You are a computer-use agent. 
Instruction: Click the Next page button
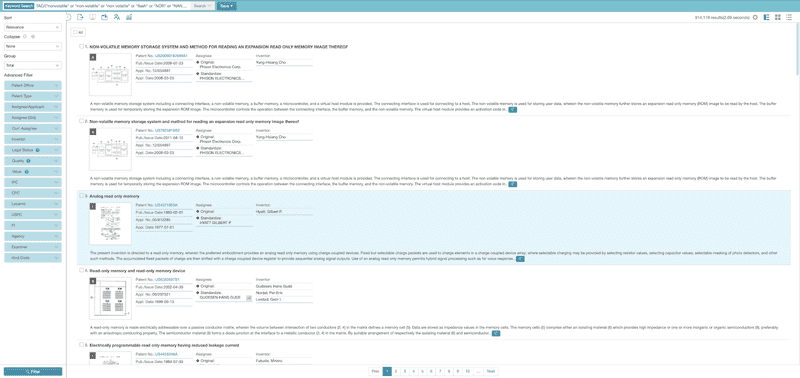[x=491, y=371]
